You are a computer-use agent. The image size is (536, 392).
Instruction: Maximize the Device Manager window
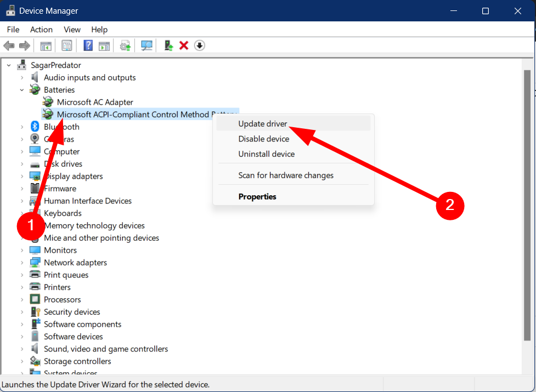pyautogui.click(x=486, y=11)
